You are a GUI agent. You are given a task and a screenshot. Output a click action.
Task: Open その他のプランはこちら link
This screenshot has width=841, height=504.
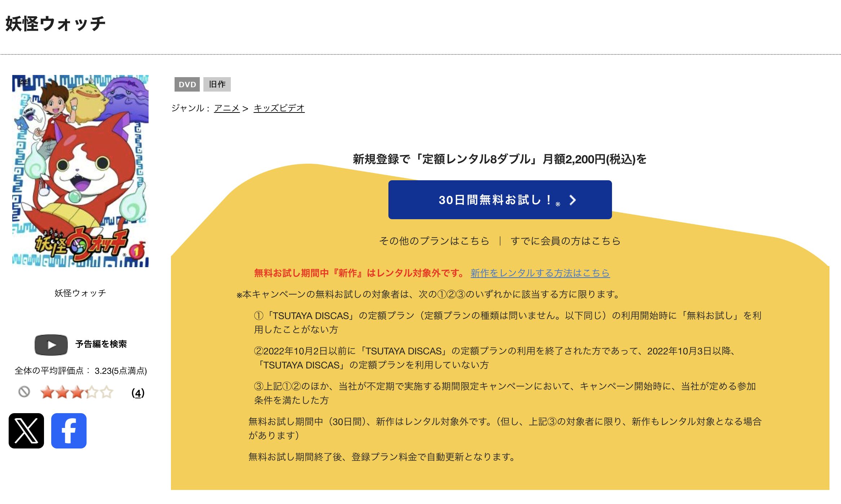pos(434,241)
